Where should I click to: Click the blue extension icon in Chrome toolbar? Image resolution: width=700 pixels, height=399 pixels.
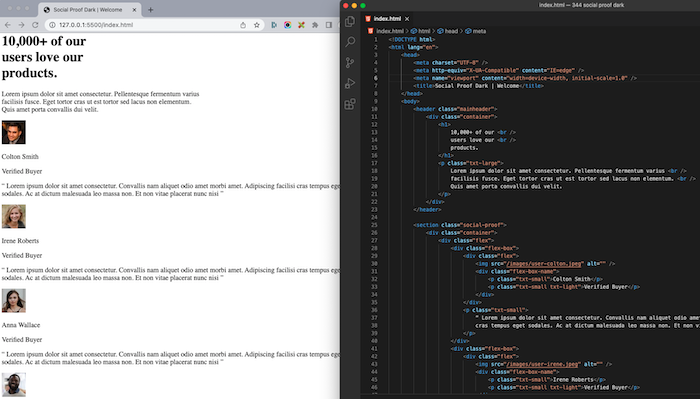point(274,25)
